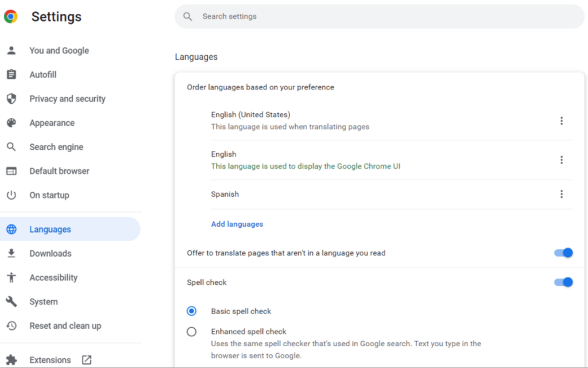Focus the Search settings field

[x=379, y=17]
